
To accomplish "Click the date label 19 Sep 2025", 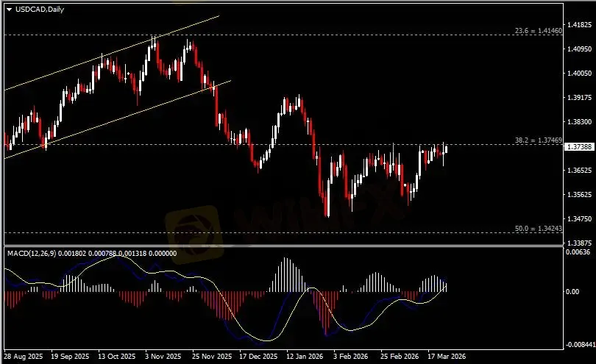I will [x=70, y=357].
